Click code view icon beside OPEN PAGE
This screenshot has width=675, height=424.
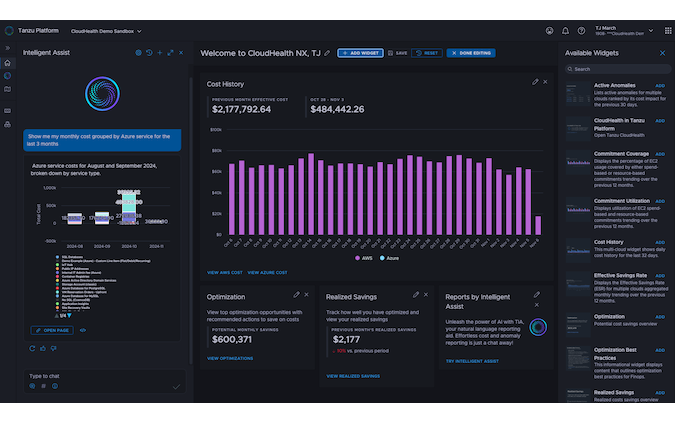83,330
